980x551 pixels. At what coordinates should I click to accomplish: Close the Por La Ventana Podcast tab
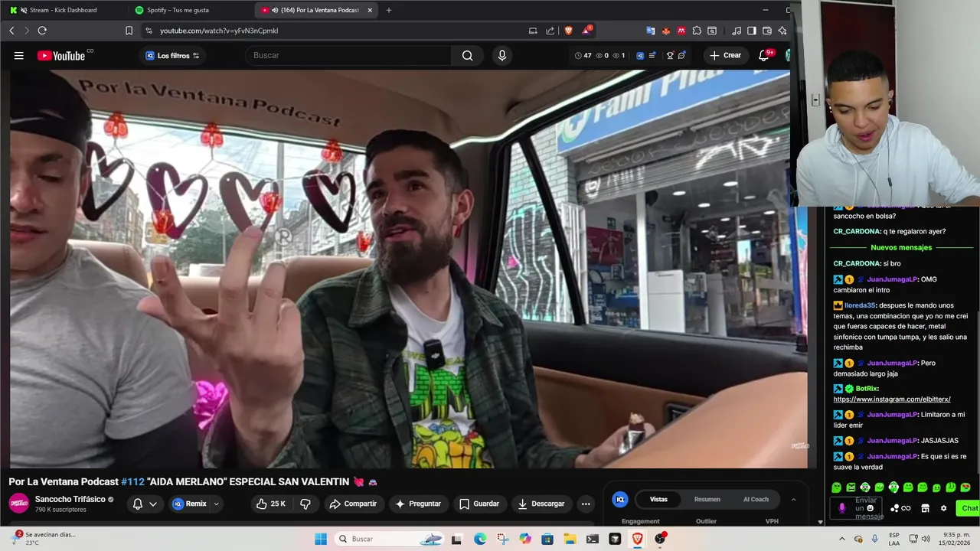[371, 10]
